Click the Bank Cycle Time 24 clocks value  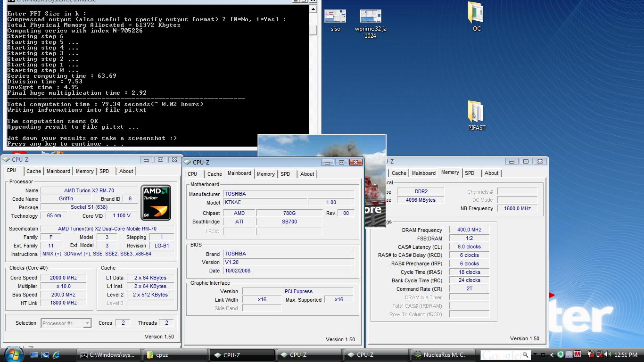pyautogui.click(x=469, y=280)
